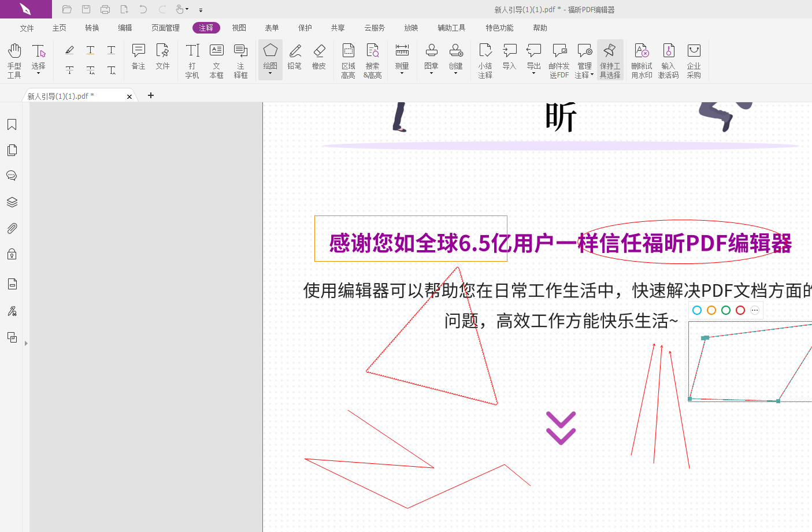Switch to the Help (帮助) tab

540,28
